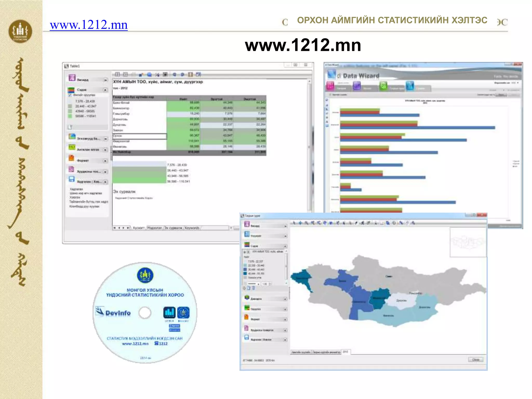Image resolution: width=532 pixels, height=399 pixels.
Task: Click the brown book icon in Table1 toolbar
Action: pyautogui.click(x=190, y=75)
